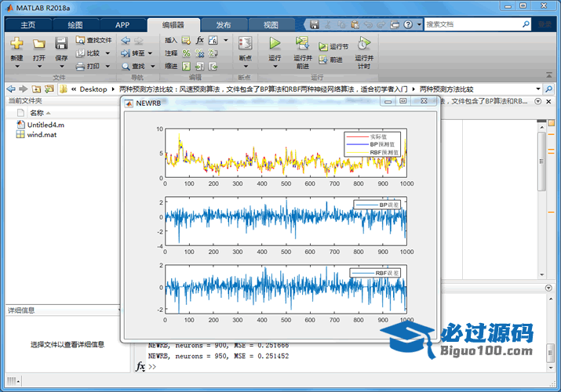Click browse for folder icon
Viewport: 561px width, 392px height.
pos(49,89)
